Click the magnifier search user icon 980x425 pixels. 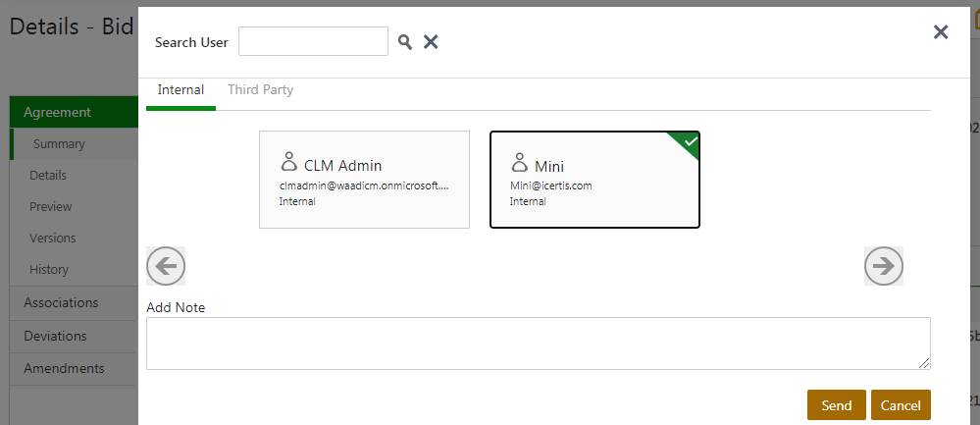(x=405, y=42)
